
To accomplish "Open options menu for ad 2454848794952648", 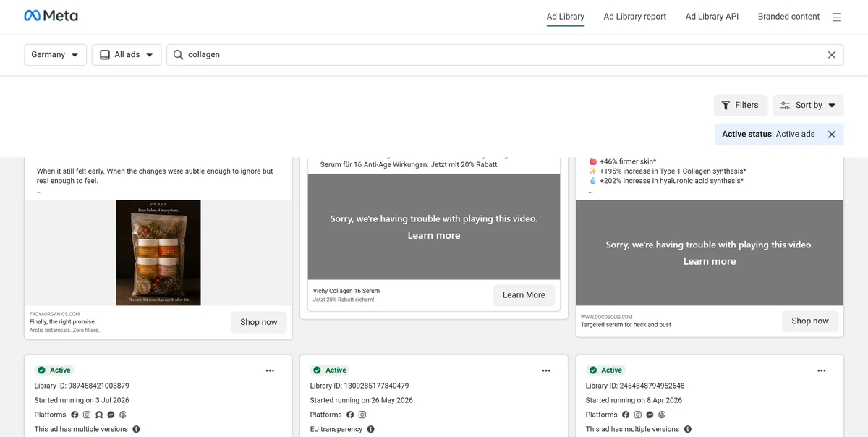I will pos(822,370).
